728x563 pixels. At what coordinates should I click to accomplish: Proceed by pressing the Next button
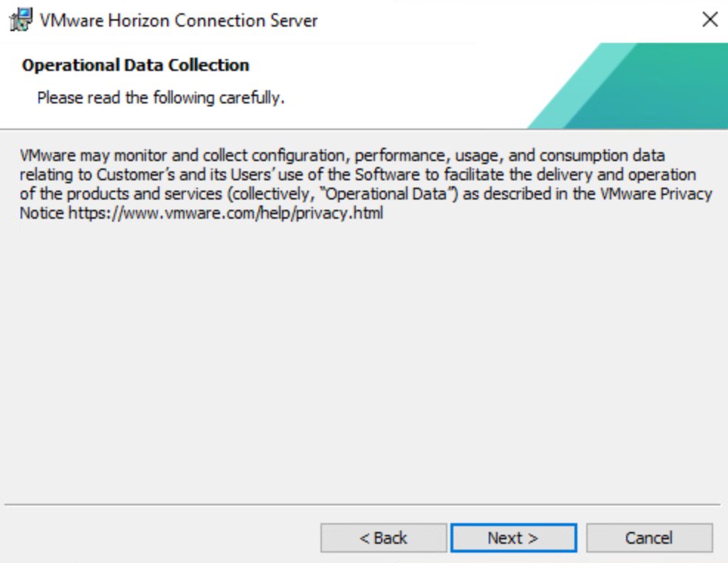[x=513, y=538]
